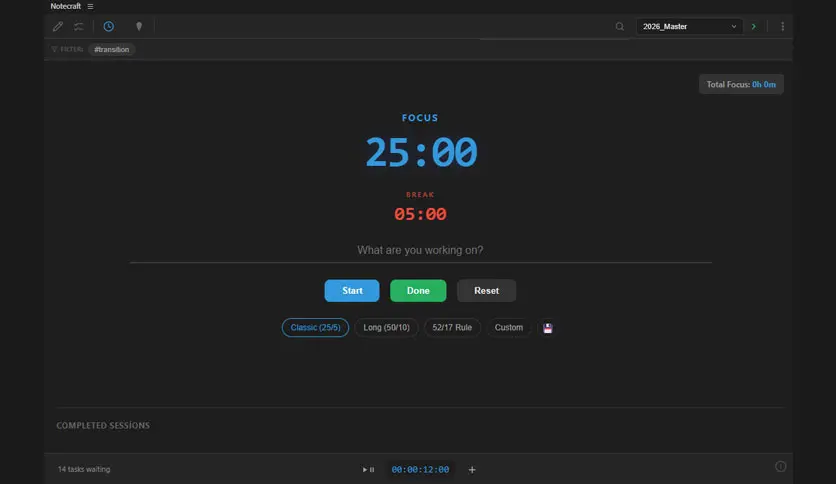Open the task list view icon
The width and height of the screenshot is (836, 484).
[x=79, y=26]
